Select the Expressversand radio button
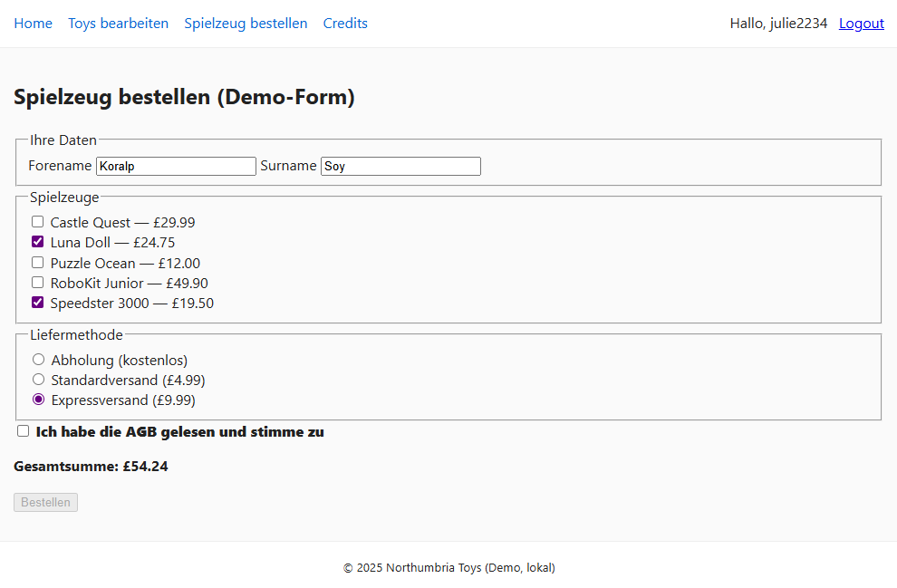Image resolution: width=897 pixels, height=588 pixels. coord(39,400)
